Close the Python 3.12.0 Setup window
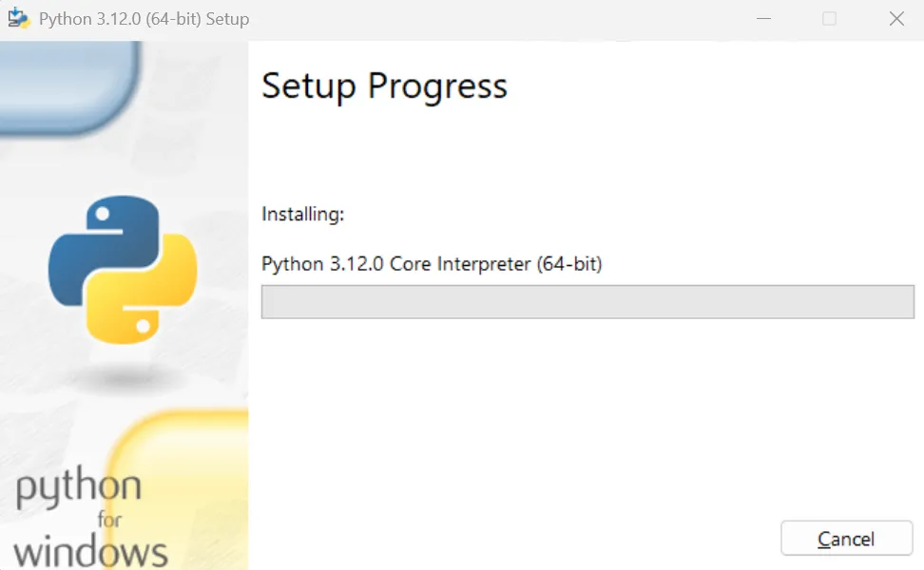The width and height of the screenshot is (924, 570). coord(896,19)
